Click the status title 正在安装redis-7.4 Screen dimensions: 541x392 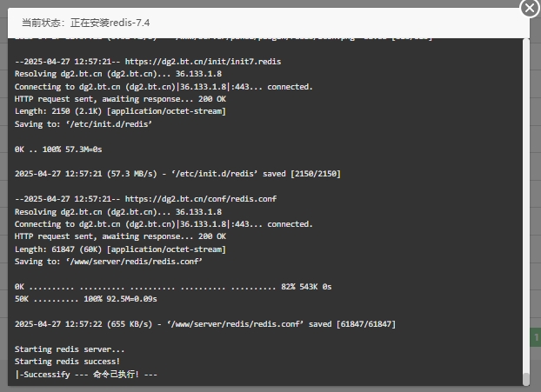[x=110, y=23]
